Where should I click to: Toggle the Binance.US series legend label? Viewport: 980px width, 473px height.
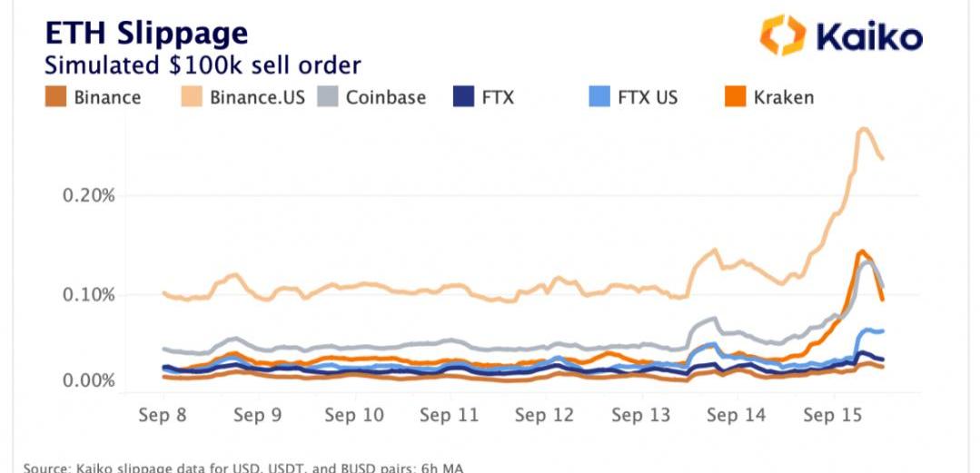tap(257, 97)
